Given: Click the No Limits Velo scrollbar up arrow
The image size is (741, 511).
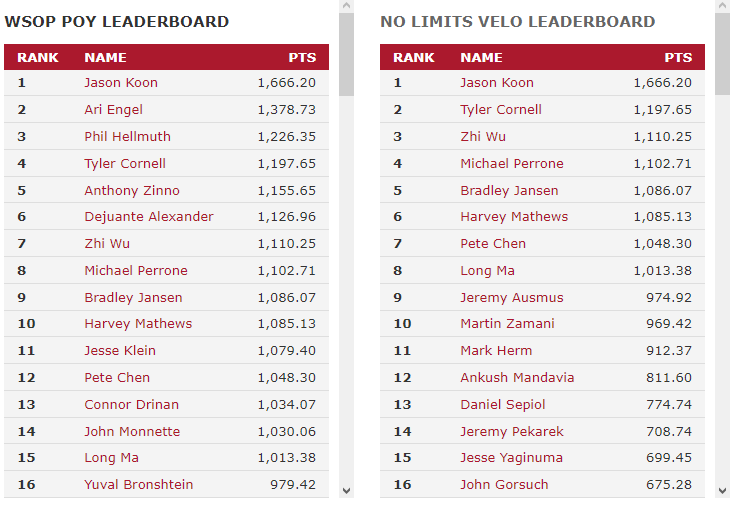Looking at the screenshot, I should click(722, 6).
